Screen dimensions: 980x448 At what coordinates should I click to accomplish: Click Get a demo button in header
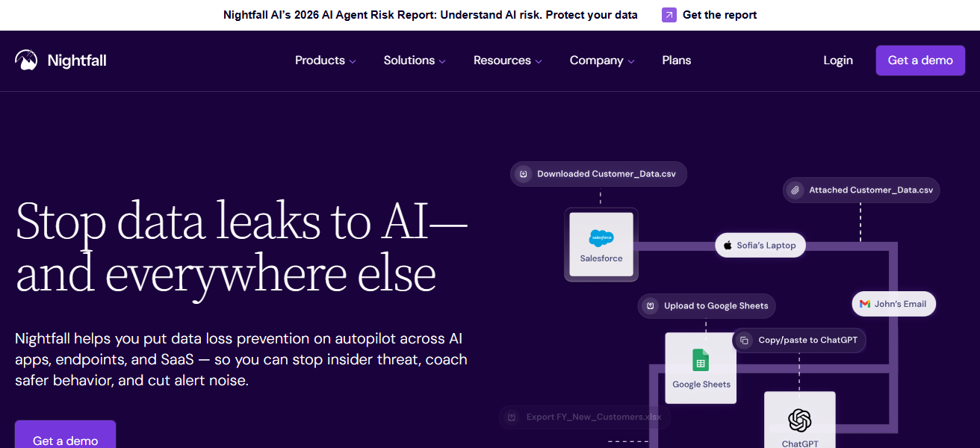pos(920,60)
